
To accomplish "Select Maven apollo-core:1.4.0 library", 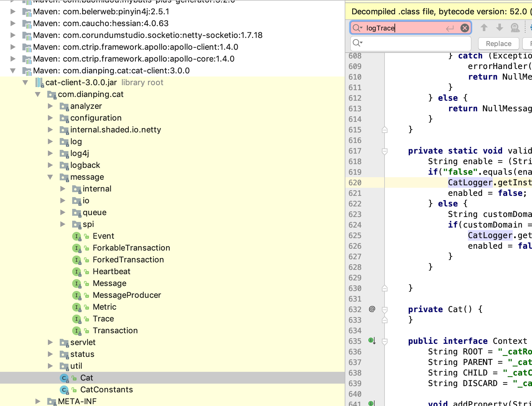I will click(x=134, y=59).
